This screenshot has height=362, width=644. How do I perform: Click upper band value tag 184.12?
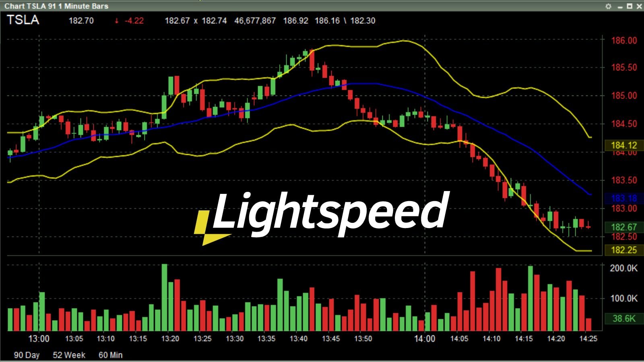624,145
